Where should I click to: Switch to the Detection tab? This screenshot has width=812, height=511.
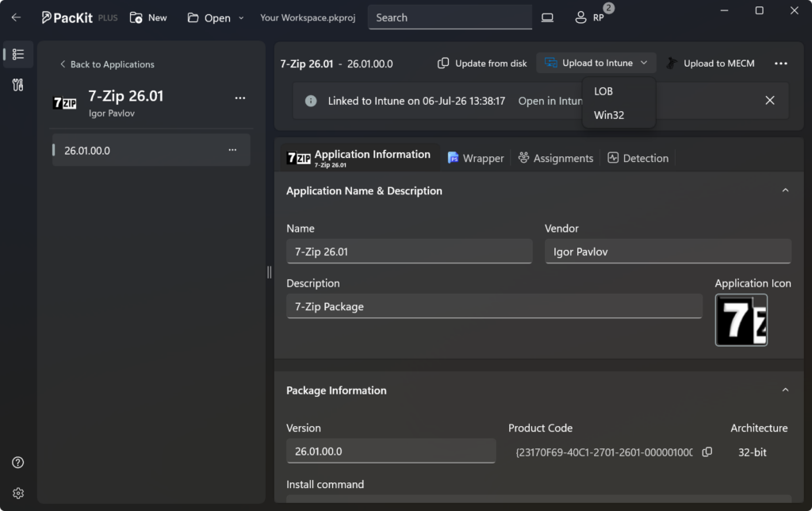638,158
